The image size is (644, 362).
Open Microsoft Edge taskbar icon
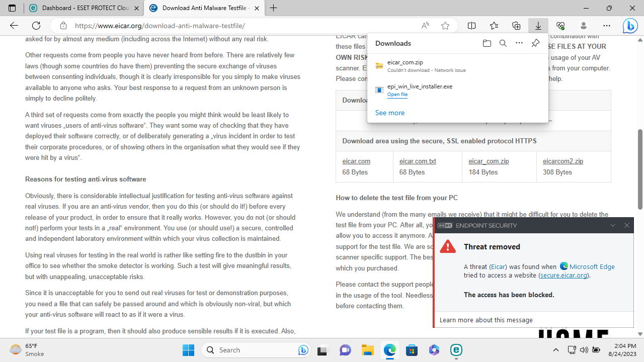click(x=390, y=350)
